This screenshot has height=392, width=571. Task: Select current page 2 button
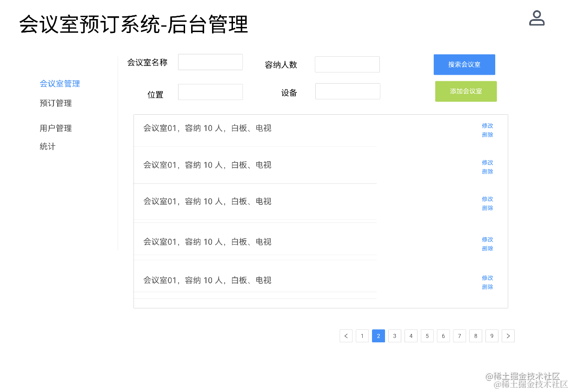tap(378, 336)
